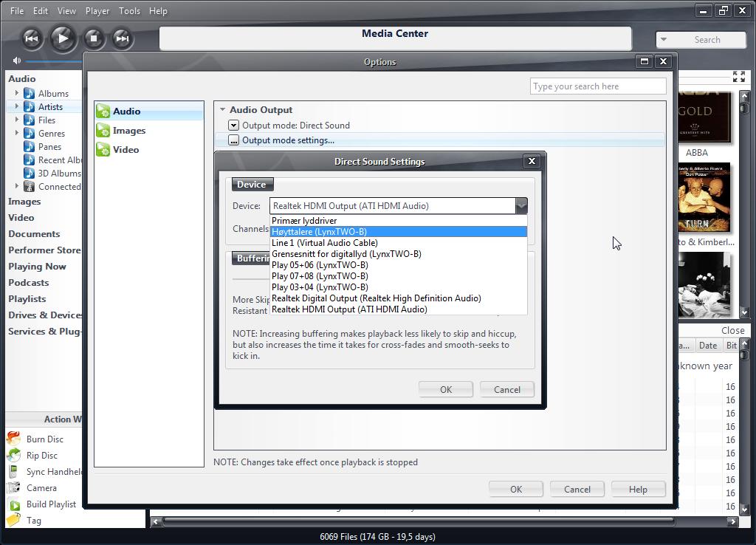The height and width of the screenshot is (545, 756).
Task: Click the Sync Handheld icon
Action: point(14,471)
